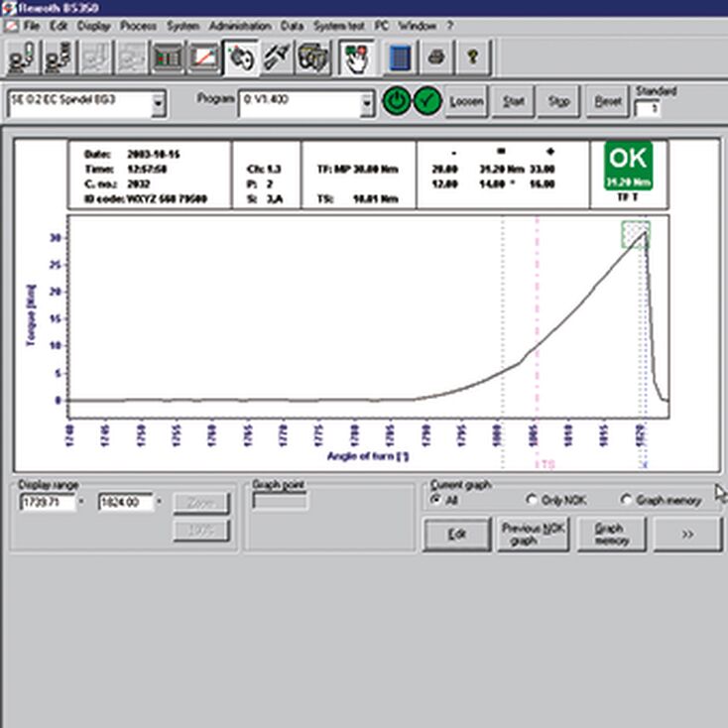
Task: Click the greyed Zoom button
Action: (x=201, y=503)
